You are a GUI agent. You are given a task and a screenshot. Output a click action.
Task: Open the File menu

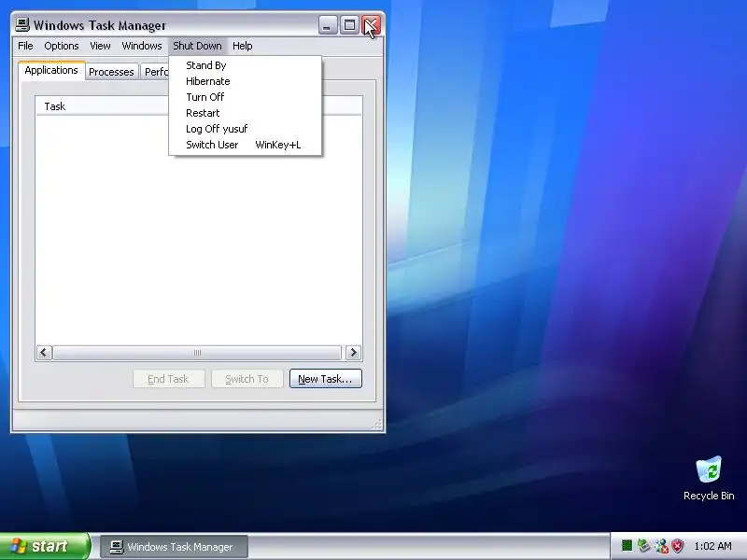click(25, 46)
